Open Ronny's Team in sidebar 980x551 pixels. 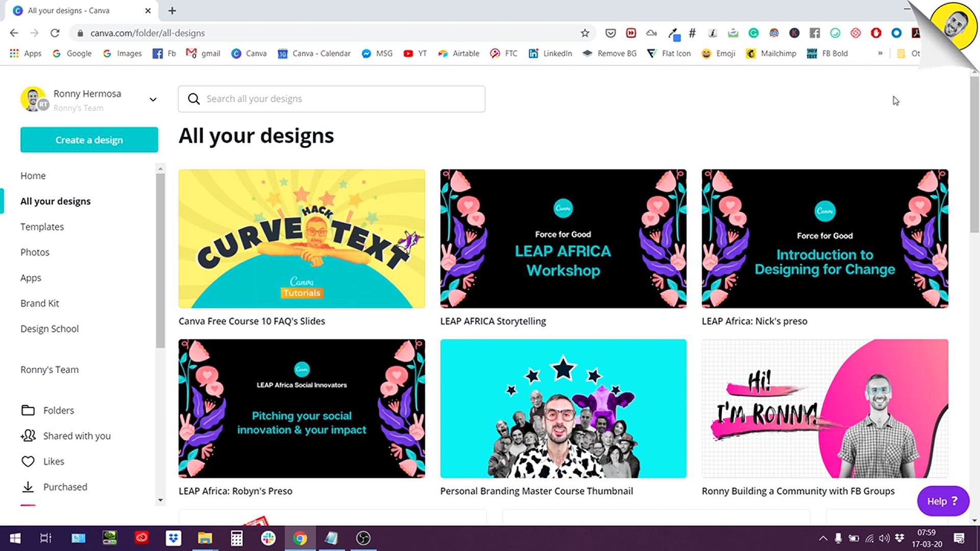pyautogui.click(x=50, y=370)
